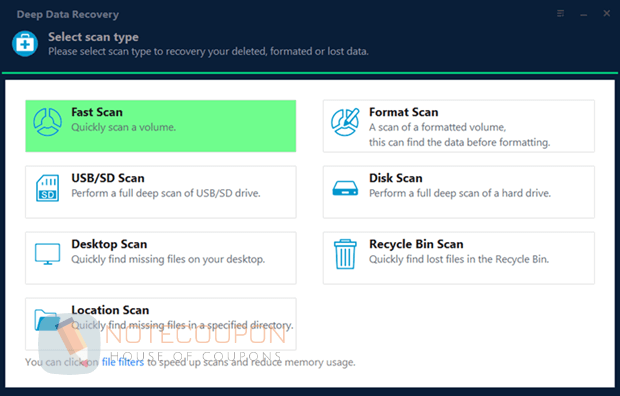Close the Deep Data Recovery window
620x396 pixels.
(x=607, y=13)
